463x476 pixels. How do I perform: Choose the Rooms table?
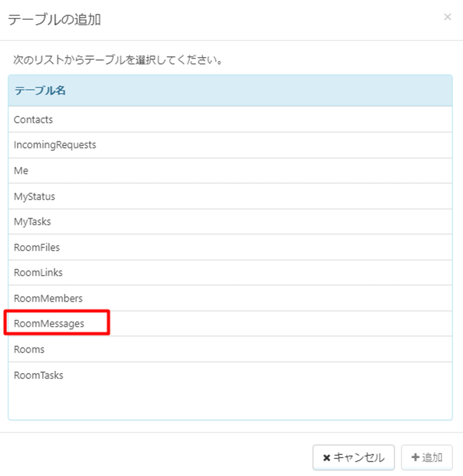click(x=29, y=349)
